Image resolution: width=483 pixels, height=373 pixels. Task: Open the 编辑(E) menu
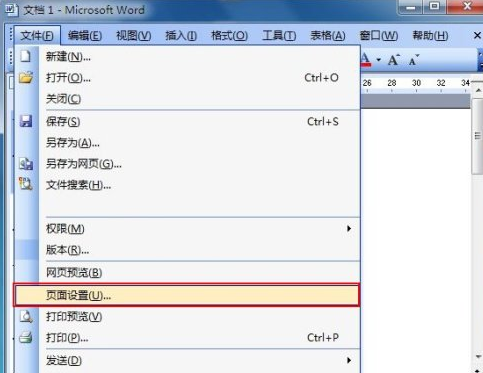click(x=85, y=35)
